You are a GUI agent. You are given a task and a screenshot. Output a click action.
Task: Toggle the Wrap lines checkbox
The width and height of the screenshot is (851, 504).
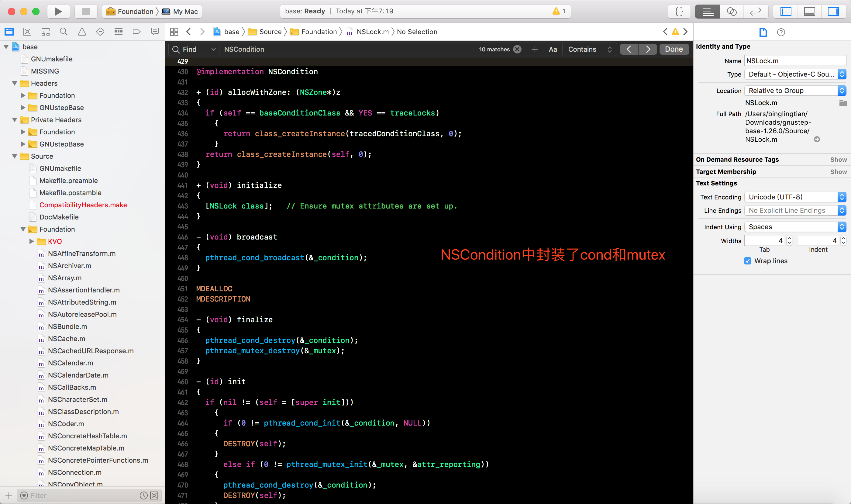747,261
